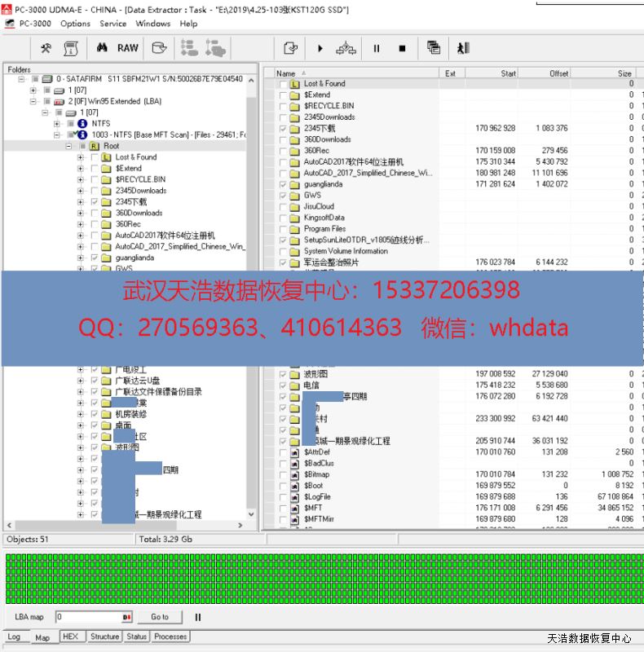Click the pause icon beside Go to button
Image resolution: width=644 pixels, height=652 pixels.
point(197,618)
